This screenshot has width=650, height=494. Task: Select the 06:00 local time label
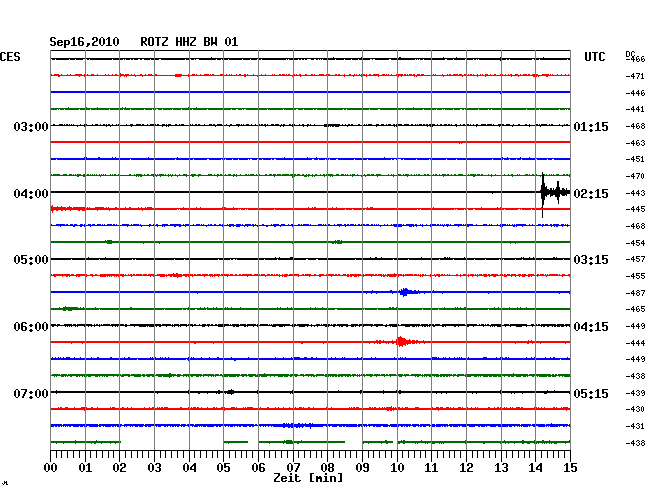pos(31,327)
